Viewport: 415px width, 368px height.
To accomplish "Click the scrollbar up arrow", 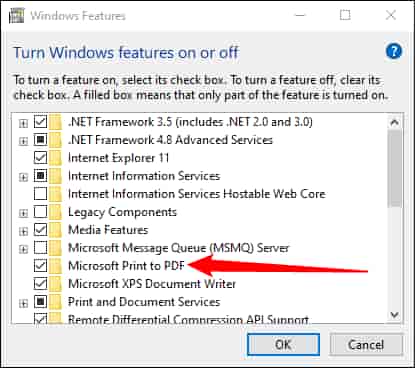I will (x=395, y=122).
